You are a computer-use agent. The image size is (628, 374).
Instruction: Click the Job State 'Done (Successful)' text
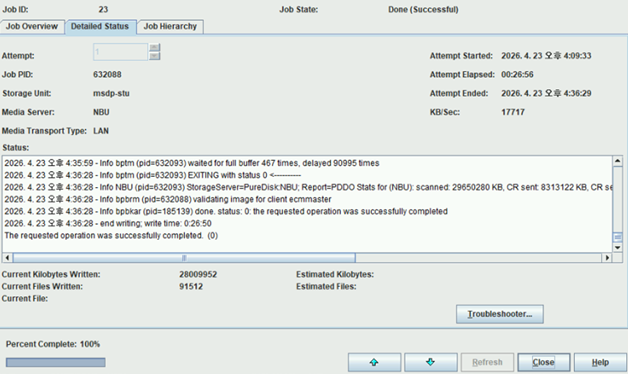coord(423,9)
